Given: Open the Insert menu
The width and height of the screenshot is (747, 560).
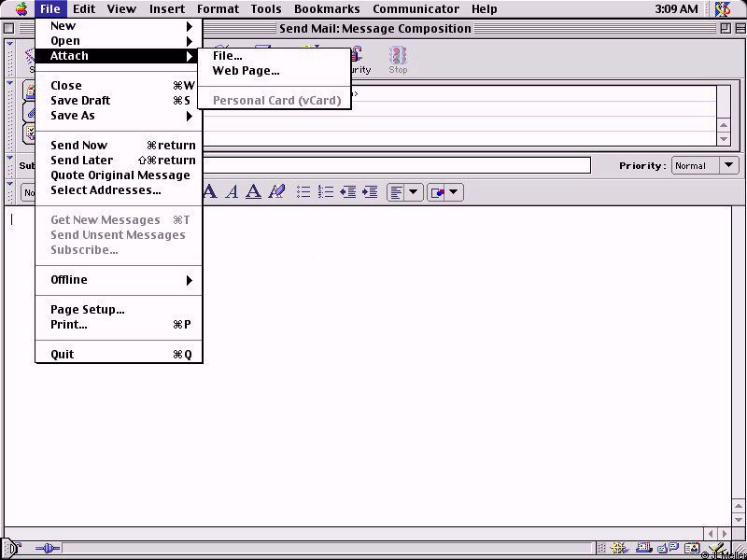Looking at the screenshot, I should [x=167, y=9].
